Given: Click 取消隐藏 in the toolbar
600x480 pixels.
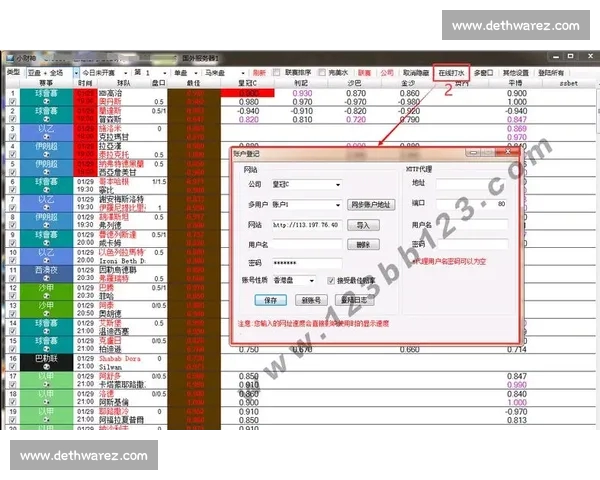Looking at the screenshot, I should tap(416, 73).
